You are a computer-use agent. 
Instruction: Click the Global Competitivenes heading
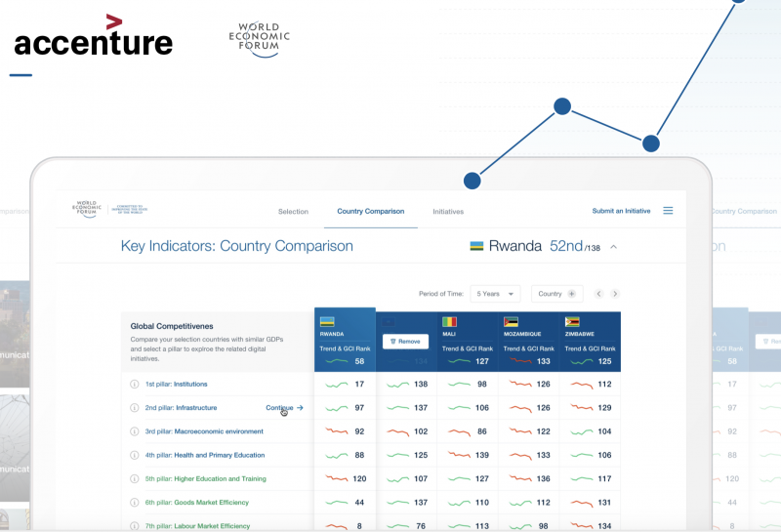tap(172, 326)
